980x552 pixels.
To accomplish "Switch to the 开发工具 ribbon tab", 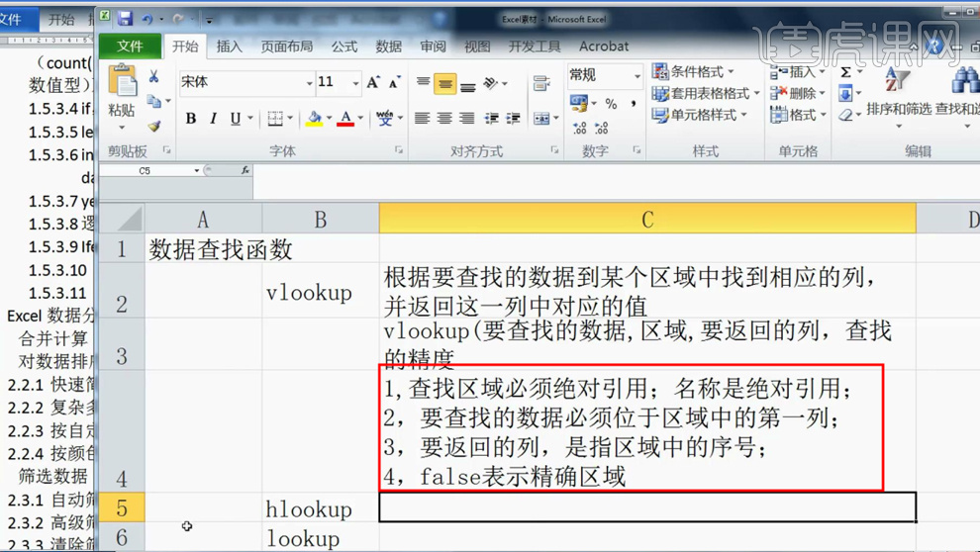I will click(x=535, y=46).
